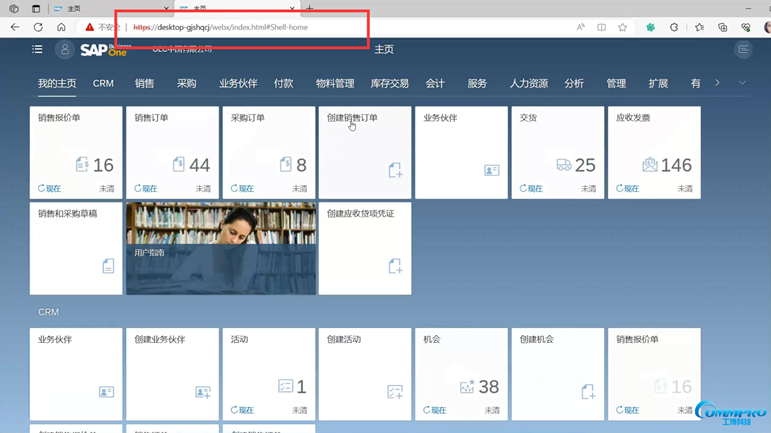Click the browser address bar URL
This screenshot has height=433, width=771.
240,27
